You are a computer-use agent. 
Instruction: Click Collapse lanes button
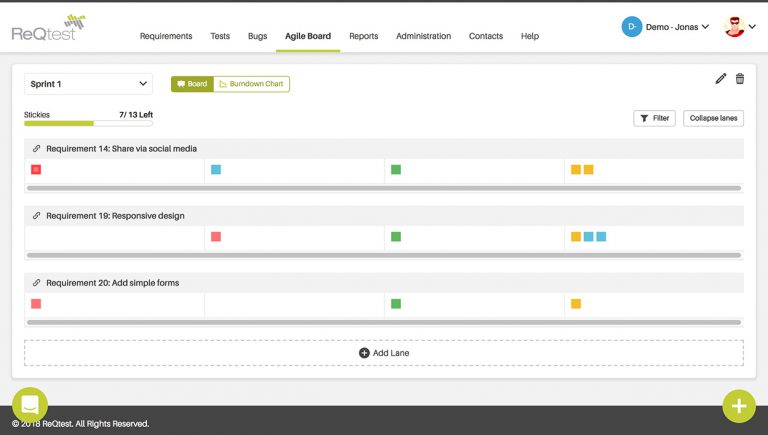713,118
